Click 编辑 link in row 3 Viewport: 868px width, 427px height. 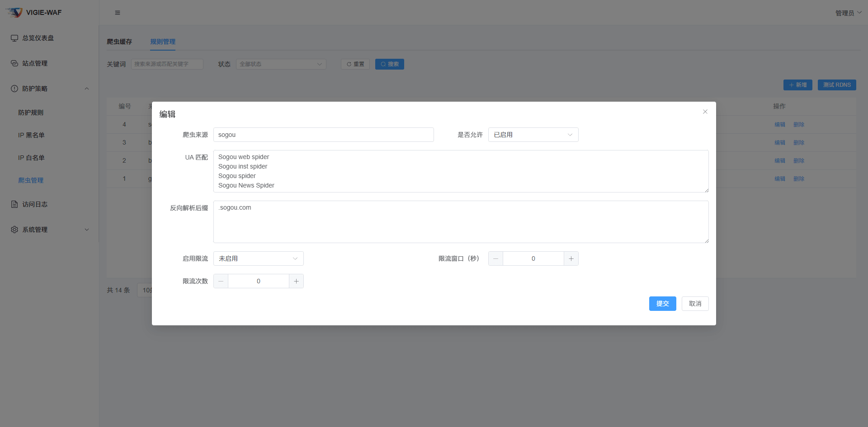780,143
